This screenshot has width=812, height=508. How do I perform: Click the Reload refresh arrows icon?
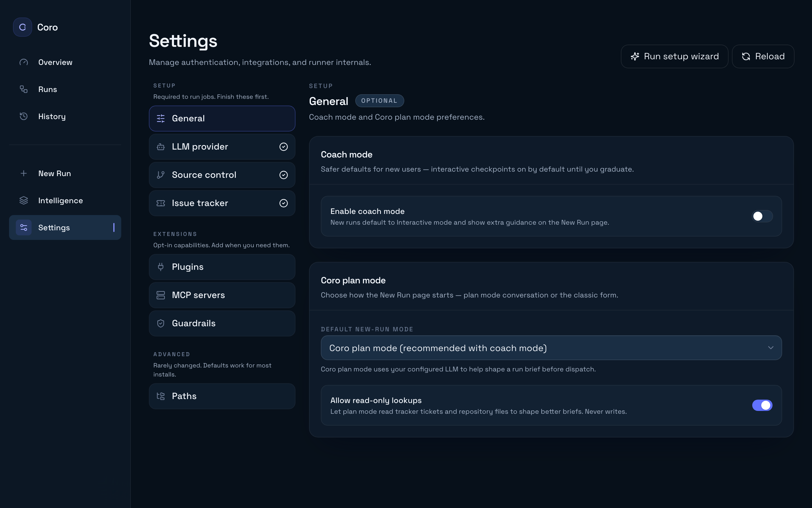(x=746, y=56)
